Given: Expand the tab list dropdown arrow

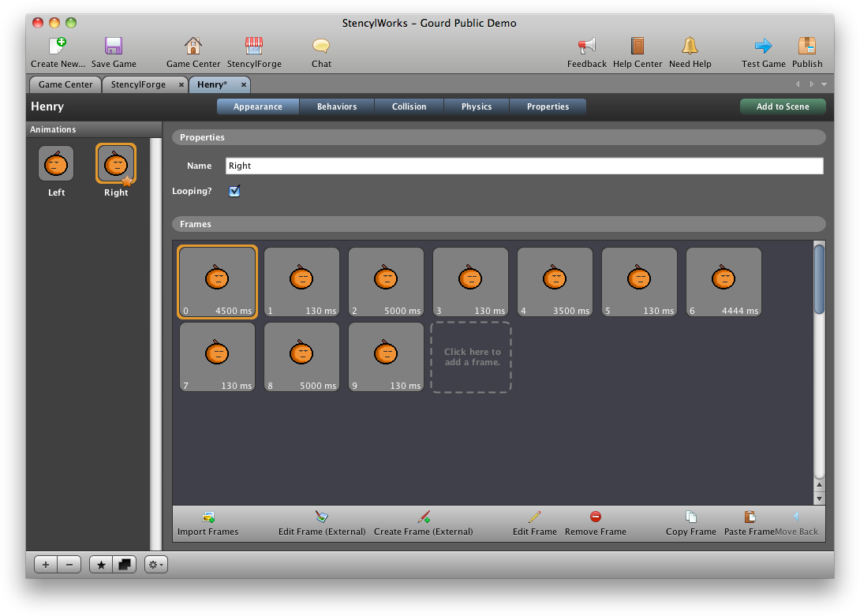Looking at the screenshot, I should 824,84.
